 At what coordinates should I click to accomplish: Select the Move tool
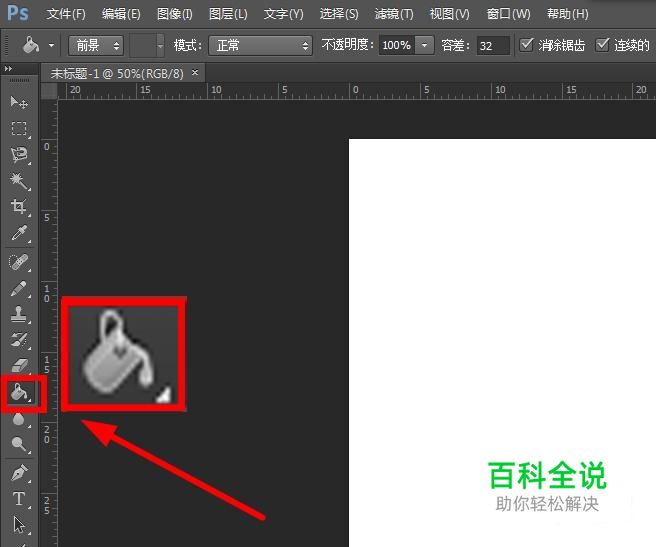pyautogui.click(x=19, y=102)
